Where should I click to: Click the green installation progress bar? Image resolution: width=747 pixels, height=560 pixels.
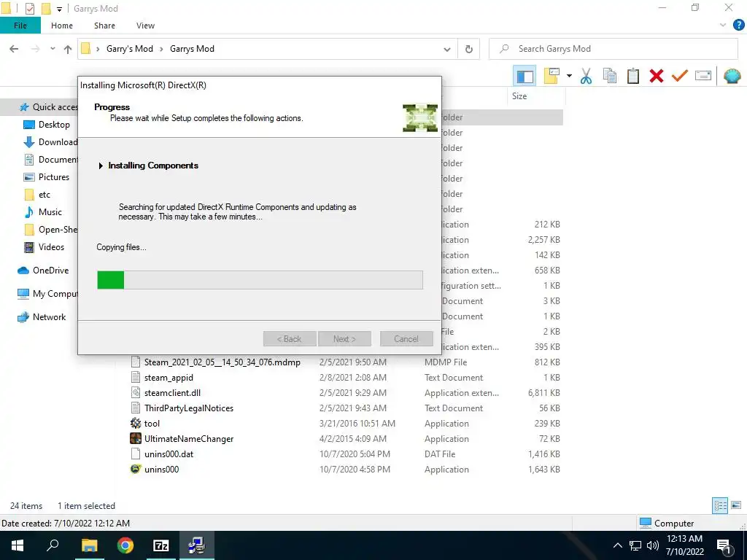coord(260,280)
